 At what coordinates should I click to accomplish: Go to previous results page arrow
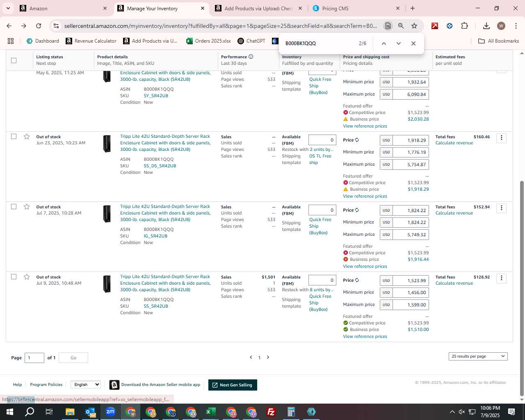click(x=251, y=357)
